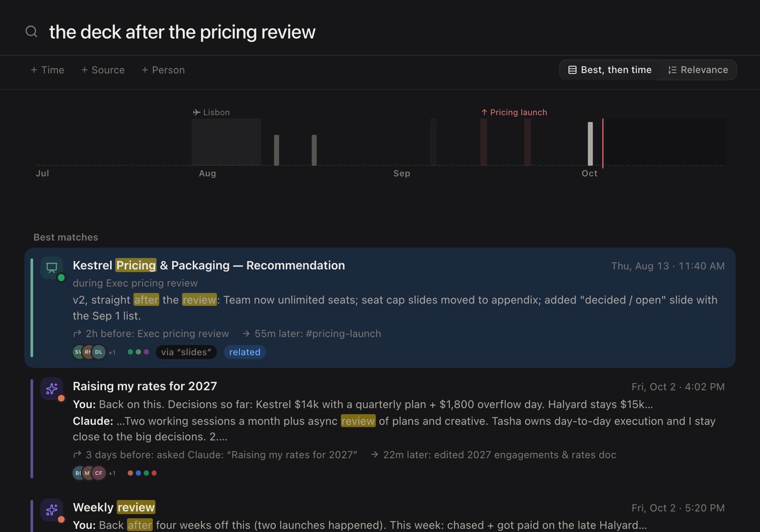The height and width of the screenshot is (532, 760).
Task: Click the red current-time line on the timeline
Action: point(603,143)
